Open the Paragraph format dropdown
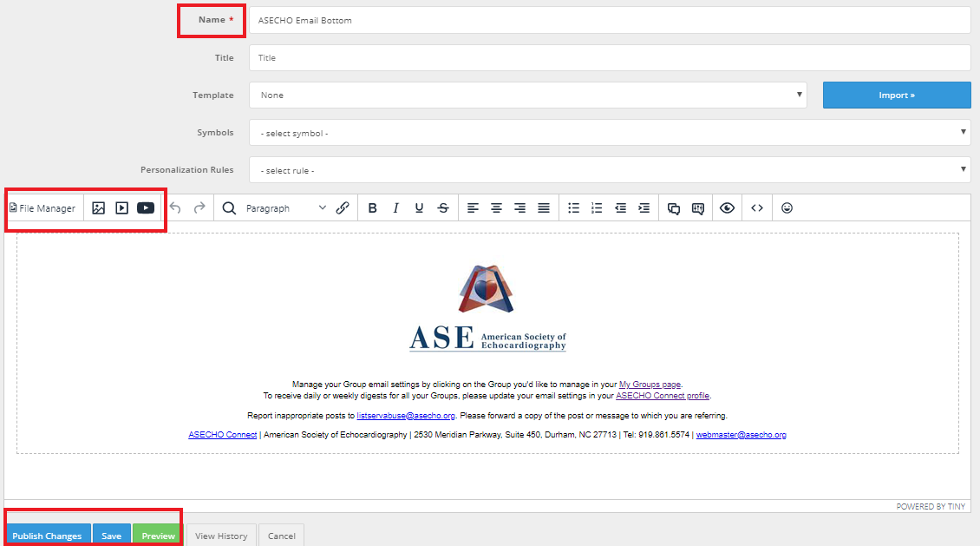The height and width of the screenshot is (546, 980). 285,208
